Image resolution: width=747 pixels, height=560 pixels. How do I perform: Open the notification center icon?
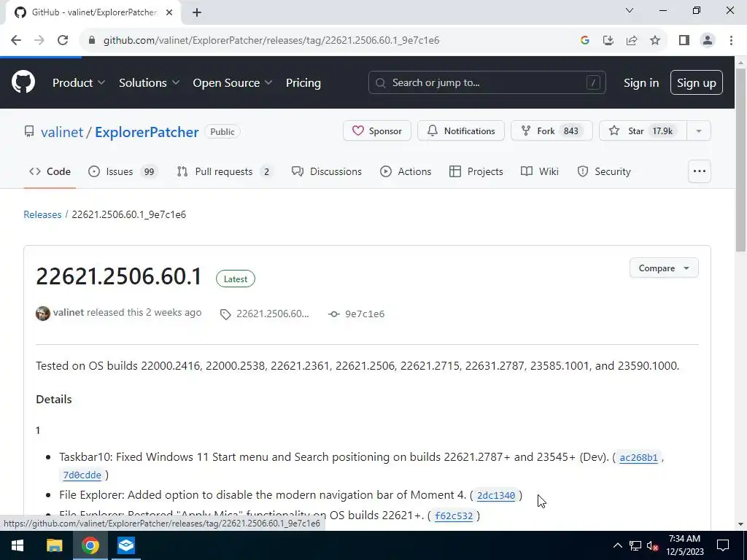tap(723, 545)
